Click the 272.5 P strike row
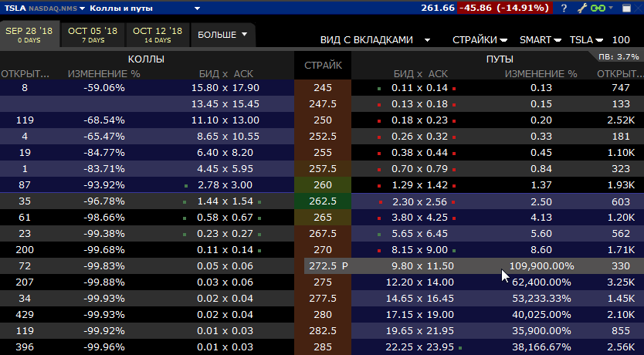Screen dimensions: 644x355 328,265
